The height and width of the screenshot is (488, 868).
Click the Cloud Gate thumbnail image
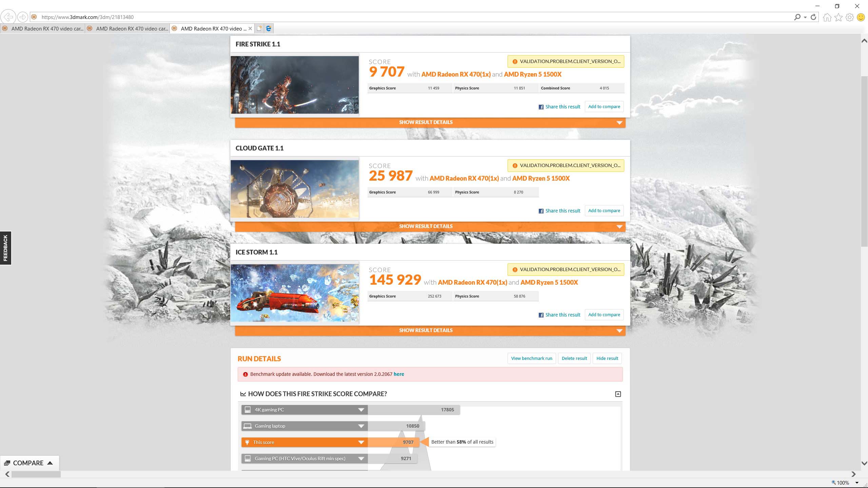(x=295, y=189)
